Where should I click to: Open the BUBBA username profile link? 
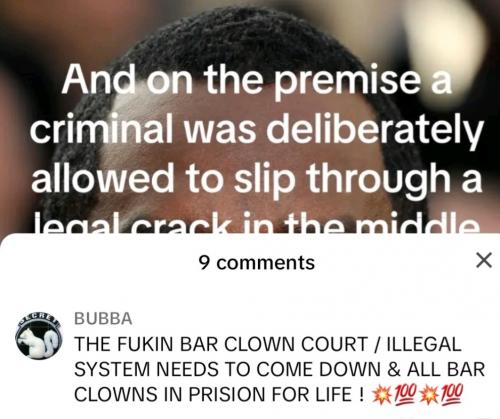[103, 318]
